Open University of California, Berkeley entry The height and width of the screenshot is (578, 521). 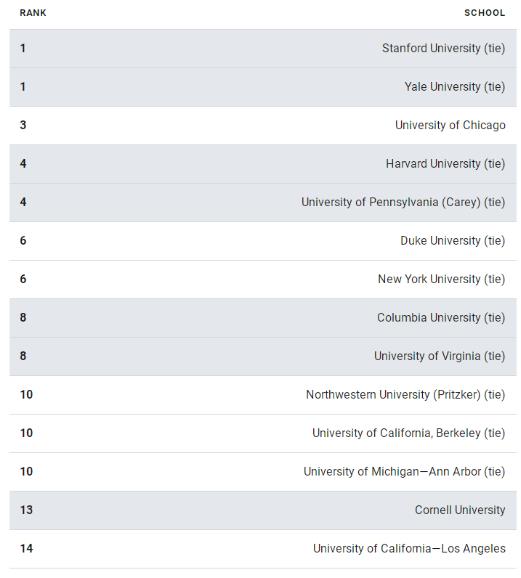(409, 433)
